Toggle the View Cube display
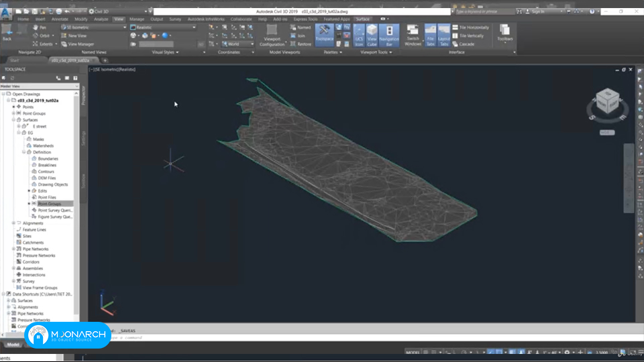 [372, 35]
